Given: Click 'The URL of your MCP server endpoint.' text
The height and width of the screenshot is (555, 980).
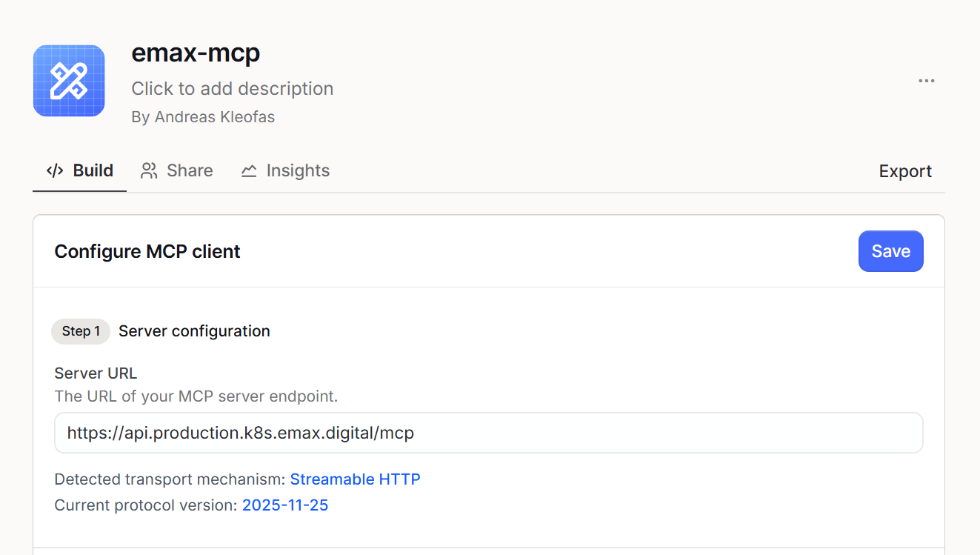Looking at the screenshot, I should pyautogui.click(x=196, y=396).
